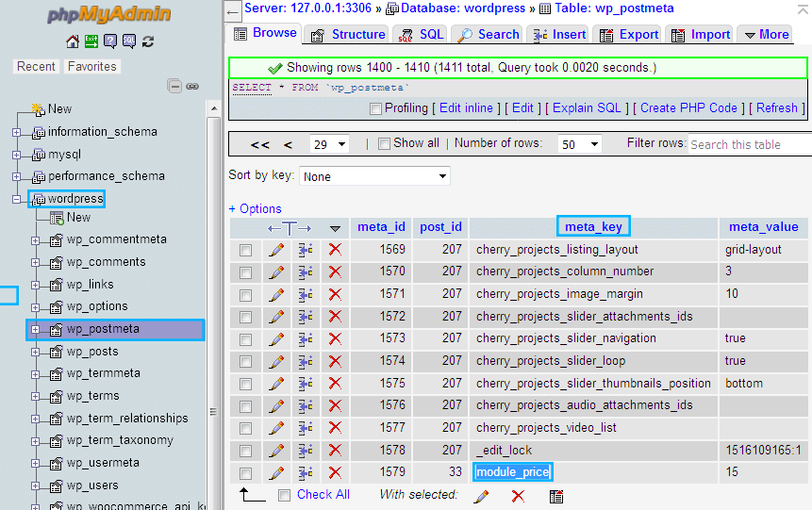Tick the Show all checkbox
The image size is (812, 510).
click(x=384, y=143)
